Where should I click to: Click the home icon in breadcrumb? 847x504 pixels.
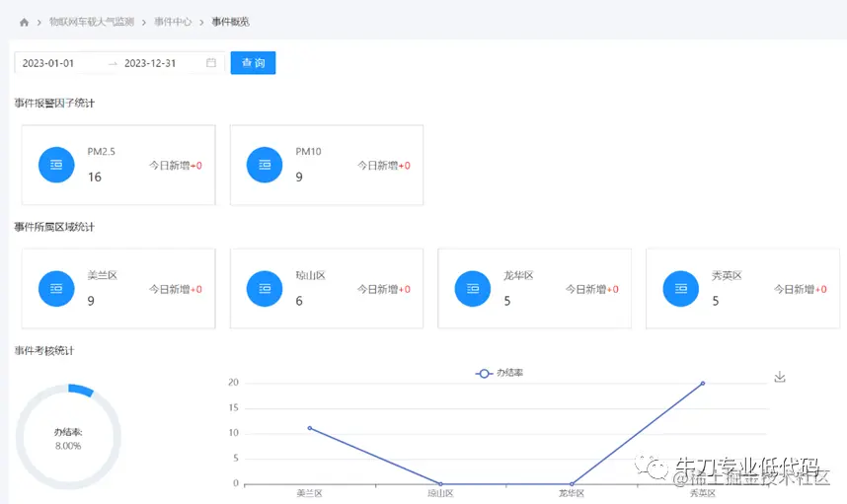[x=24, y=22]
